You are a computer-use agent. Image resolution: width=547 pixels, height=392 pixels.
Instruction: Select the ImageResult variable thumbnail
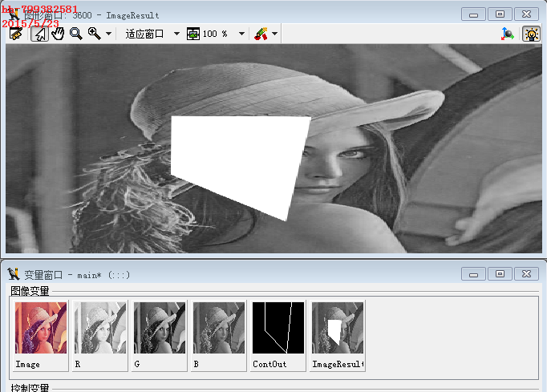coord(338,335)
